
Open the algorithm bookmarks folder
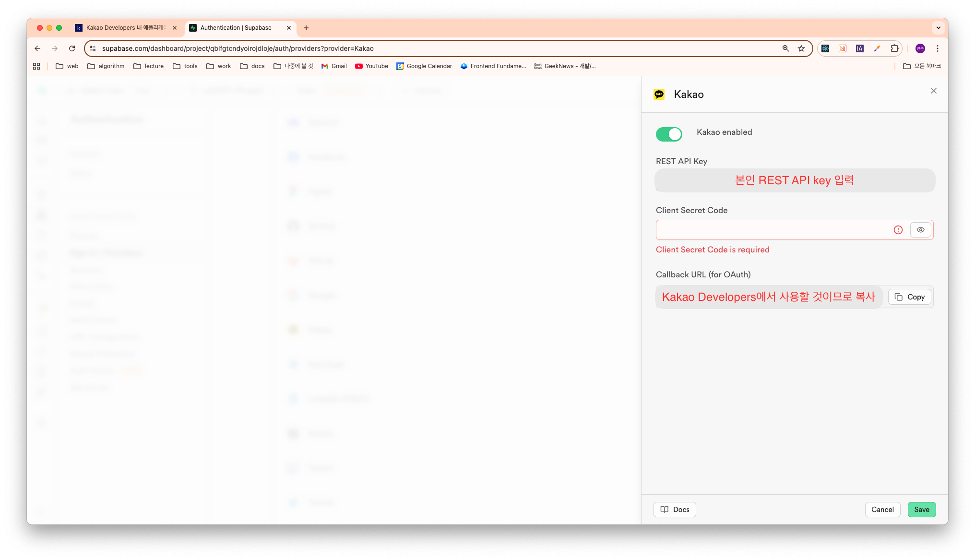coord(106,66)
